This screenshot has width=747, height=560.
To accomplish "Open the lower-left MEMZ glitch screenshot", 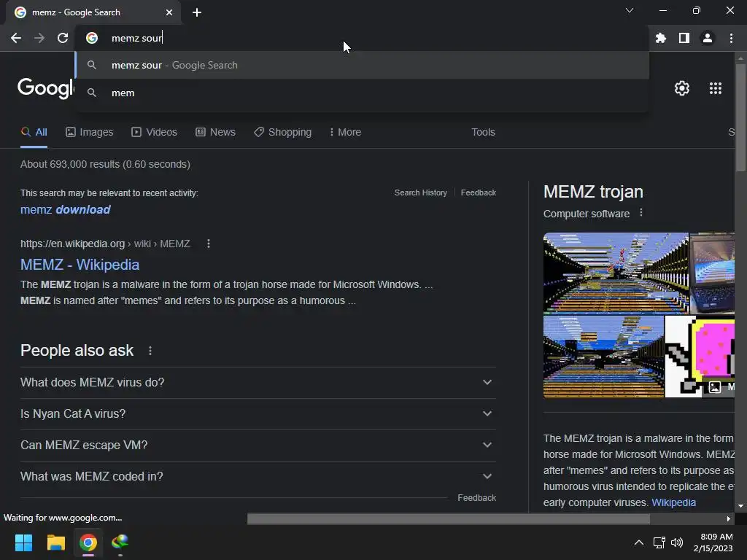I will click(x=603, y=357).
